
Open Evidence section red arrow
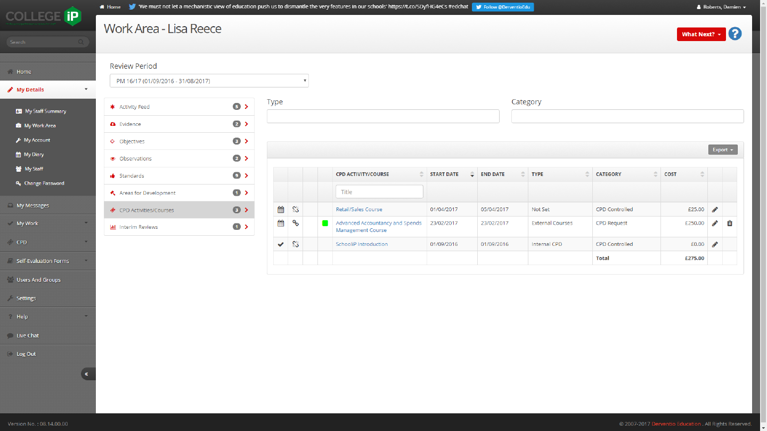(x=246, y=124)
